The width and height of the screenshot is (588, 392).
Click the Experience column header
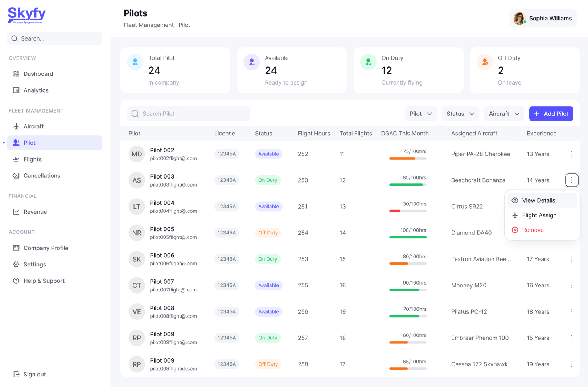(542, 134)
